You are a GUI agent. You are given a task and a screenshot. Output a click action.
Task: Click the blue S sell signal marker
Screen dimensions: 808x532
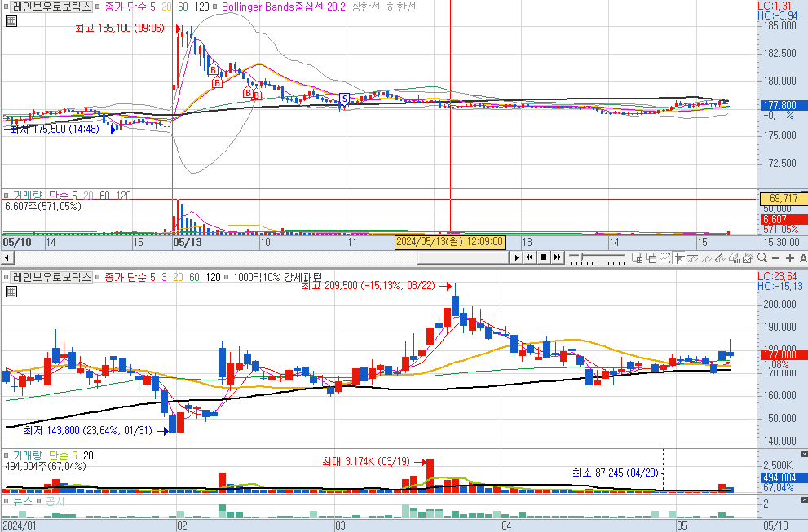tap(344, 99)
